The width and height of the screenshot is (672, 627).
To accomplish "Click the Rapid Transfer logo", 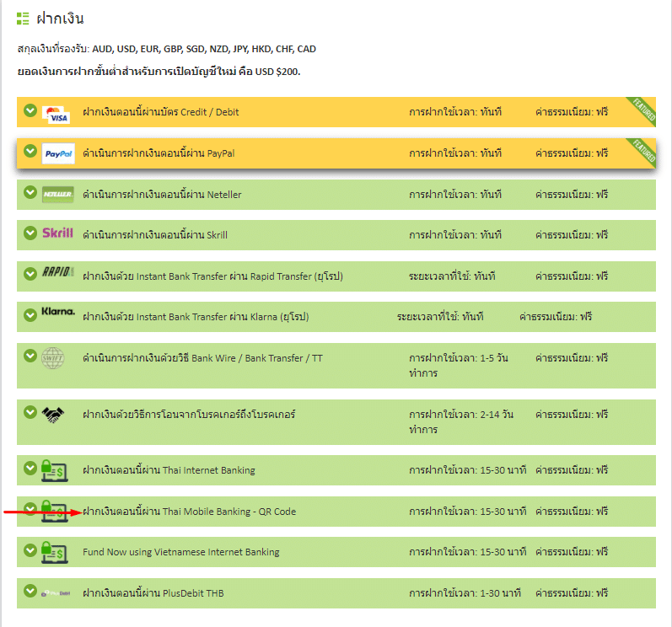I will 58,272.
